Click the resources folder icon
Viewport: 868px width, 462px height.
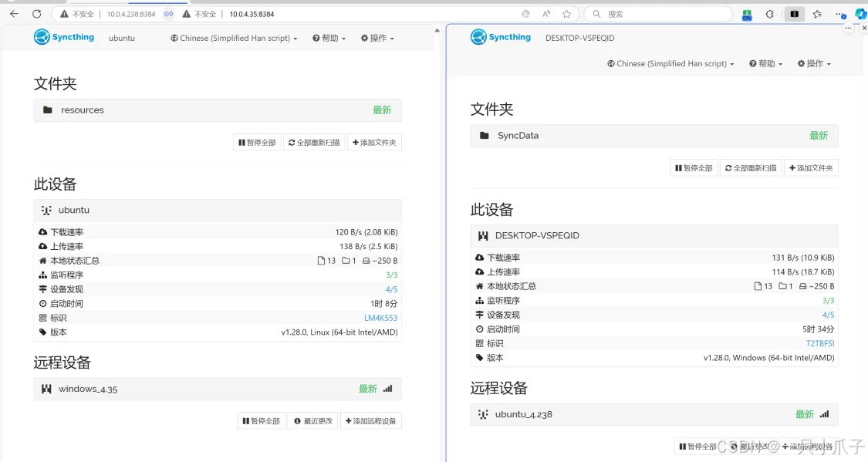[48, 110]
